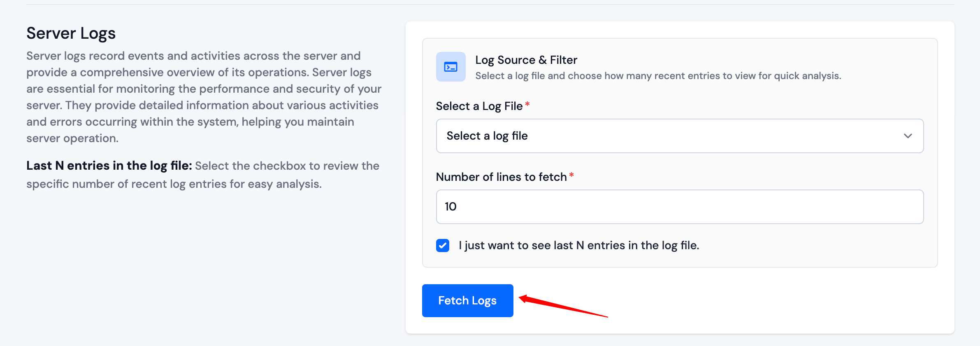
Task: Click "I just want to see last N entries" label
Action: click(579, 245)
